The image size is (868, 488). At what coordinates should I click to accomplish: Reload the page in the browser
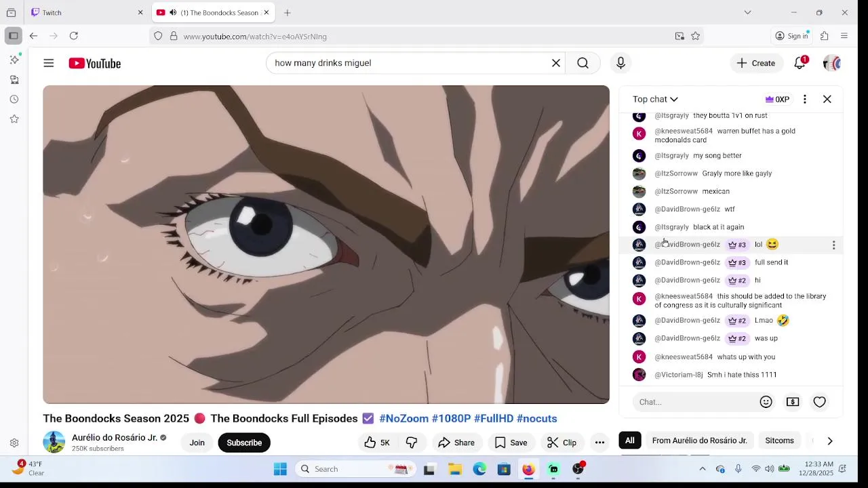(x=74, y=36)
